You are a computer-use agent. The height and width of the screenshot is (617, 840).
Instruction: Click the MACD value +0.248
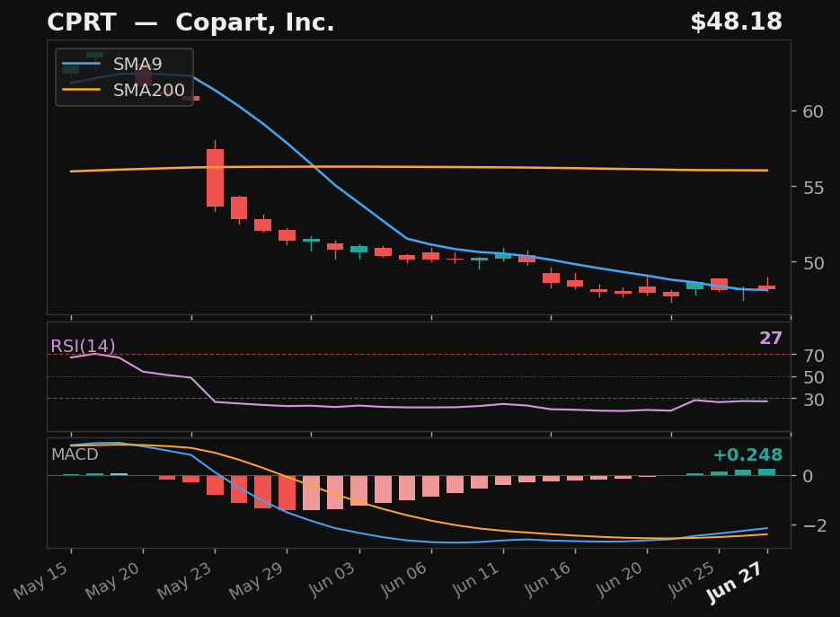(x=747, y=454)
